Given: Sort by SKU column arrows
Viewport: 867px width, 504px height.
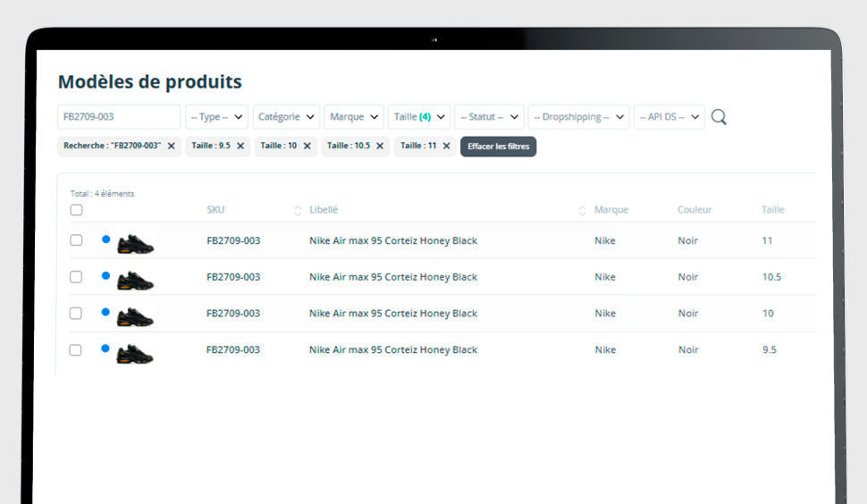Looking at the screenshot, I should coord(298,210).
